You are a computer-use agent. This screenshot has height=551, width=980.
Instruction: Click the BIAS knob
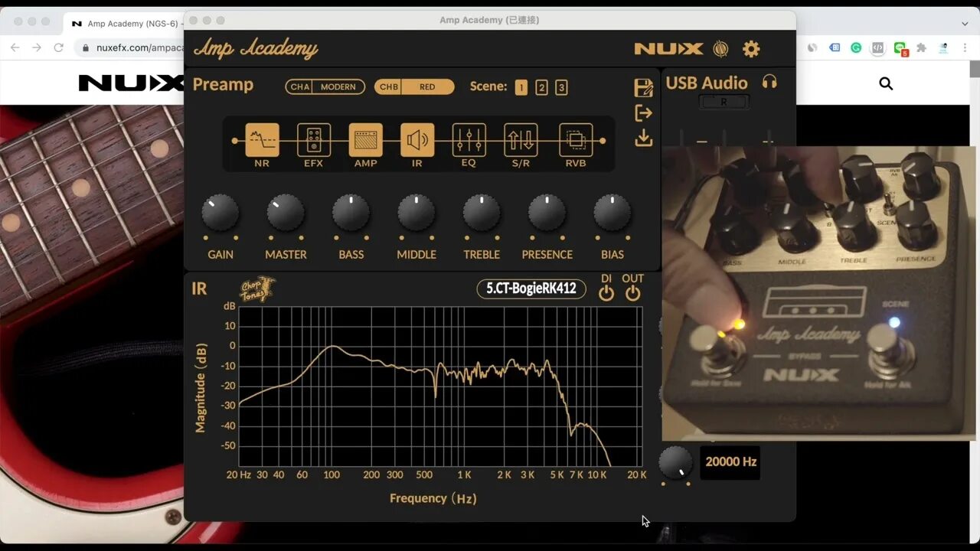click(x=612, y=213)
